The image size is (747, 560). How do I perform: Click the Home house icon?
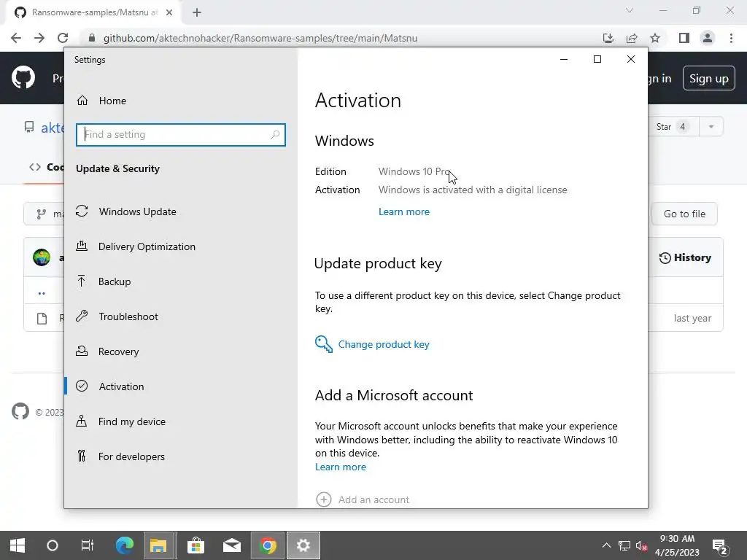(82, 101)
